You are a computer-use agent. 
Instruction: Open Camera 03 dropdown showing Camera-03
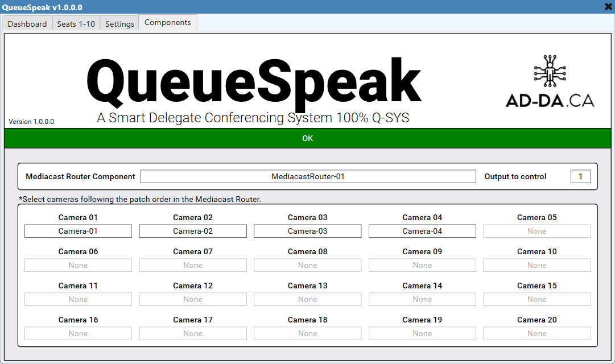[307, 231]
